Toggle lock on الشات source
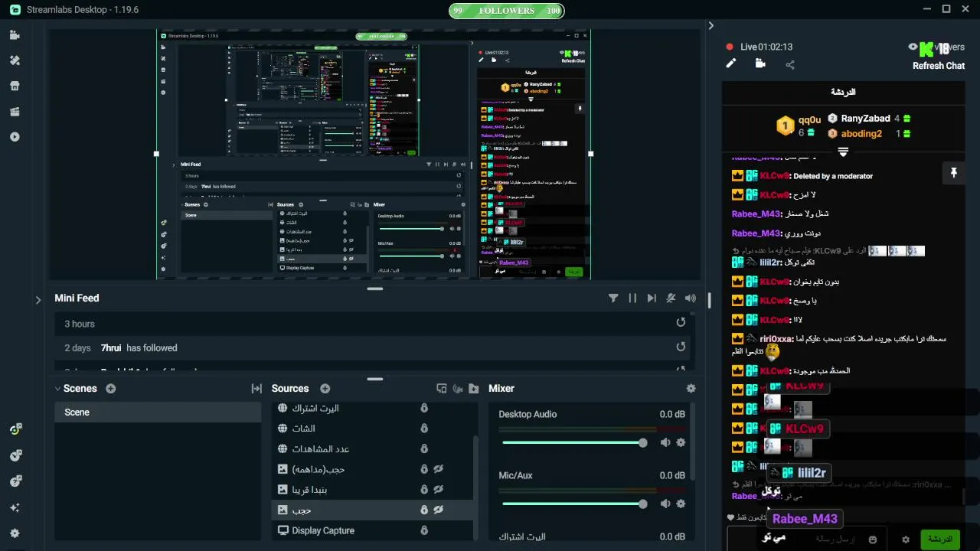Image resolution: width=980 pixels, height=551 pixels. (423, 429)
